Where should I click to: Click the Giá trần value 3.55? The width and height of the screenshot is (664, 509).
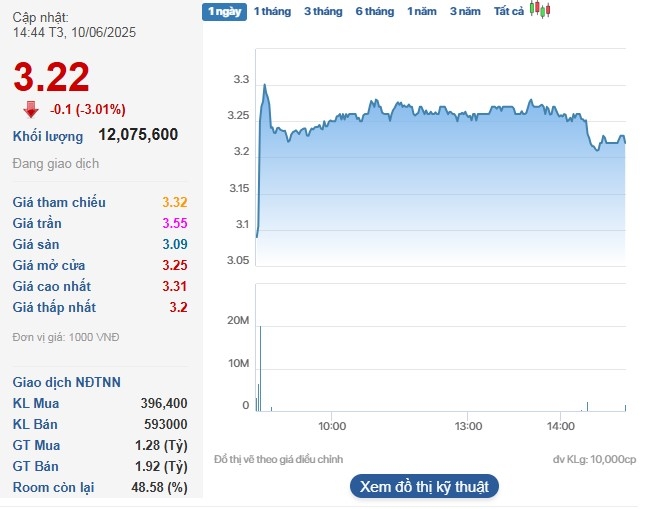point(174,224)
